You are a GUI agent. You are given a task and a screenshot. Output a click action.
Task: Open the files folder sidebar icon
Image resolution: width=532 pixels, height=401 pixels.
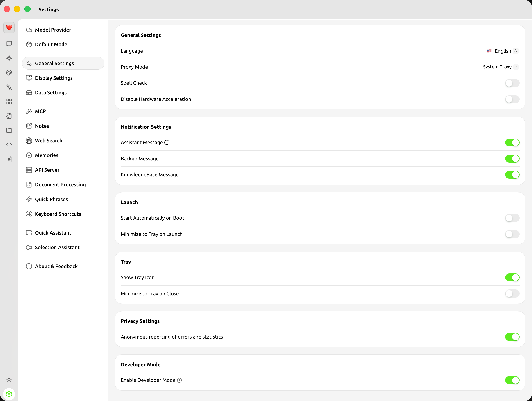coord(9,130)
